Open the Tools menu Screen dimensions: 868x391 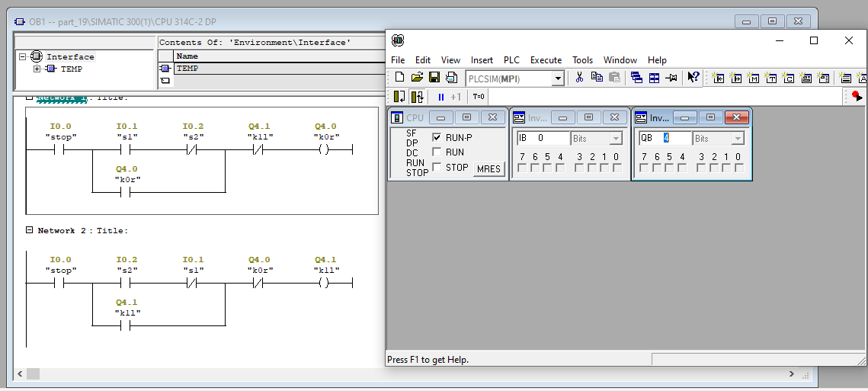coord(582,59)
